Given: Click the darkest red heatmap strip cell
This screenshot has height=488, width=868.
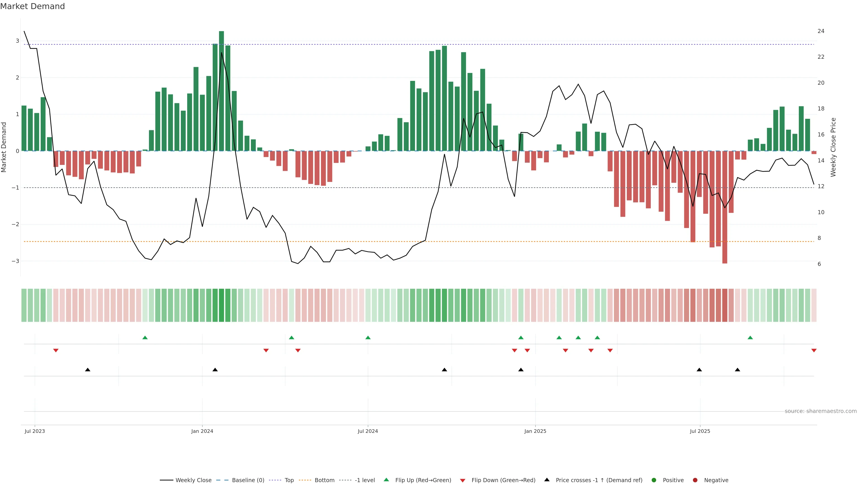Looking at the screenshot, I should (724, 305).
